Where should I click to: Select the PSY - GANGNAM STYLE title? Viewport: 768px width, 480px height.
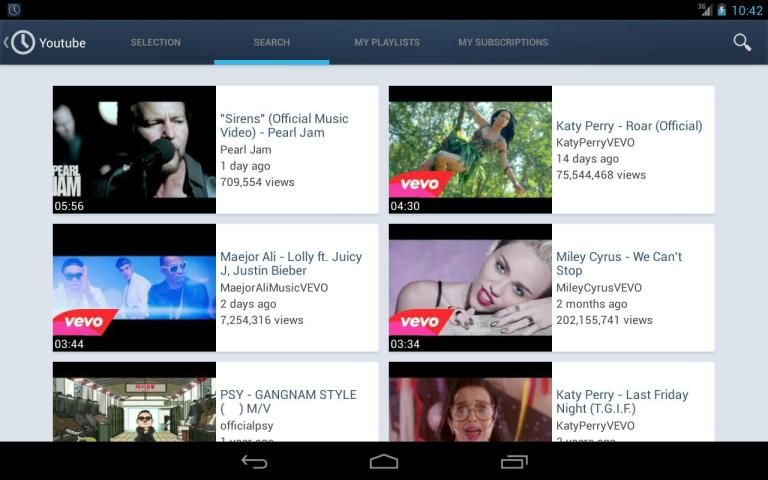[x=288, y=401]
